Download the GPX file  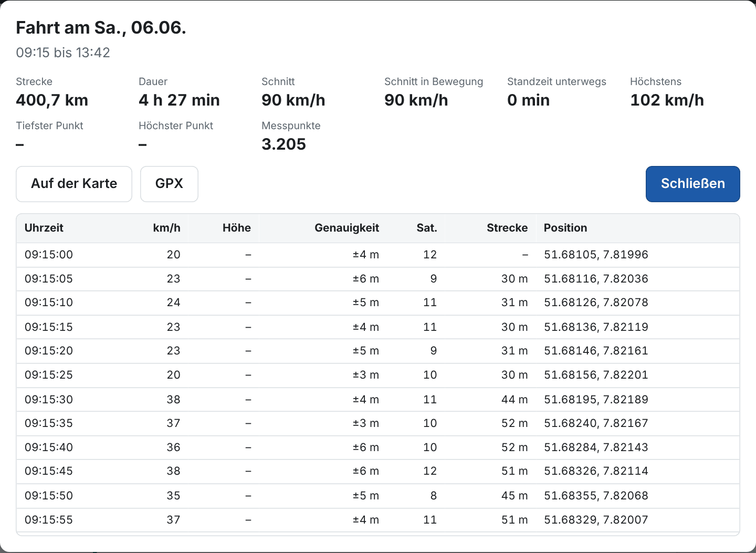click(x=169, y=184)
